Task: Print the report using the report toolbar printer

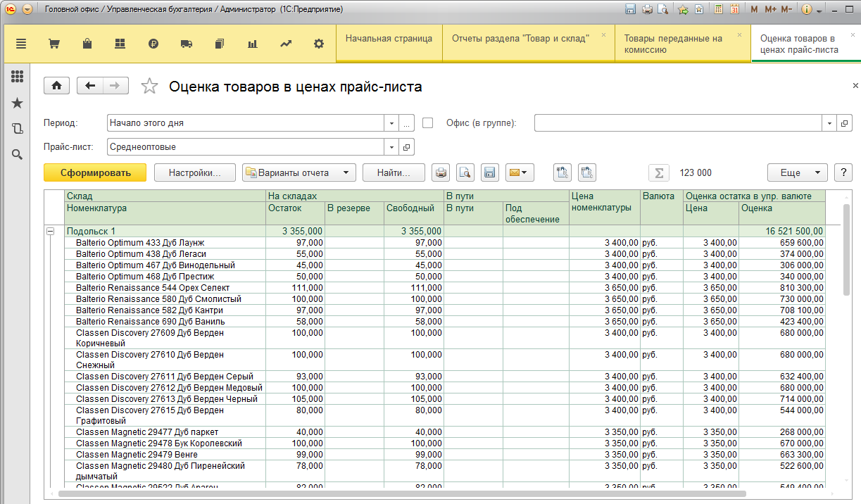Action: 441,172
